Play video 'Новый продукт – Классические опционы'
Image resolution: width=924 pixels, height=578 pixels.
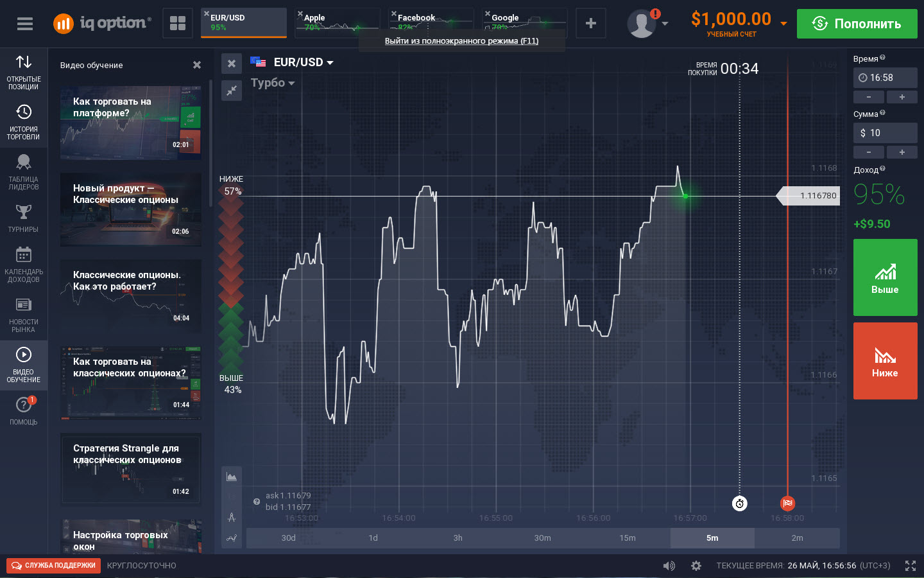pyautogui.click(x=131, y=209)
